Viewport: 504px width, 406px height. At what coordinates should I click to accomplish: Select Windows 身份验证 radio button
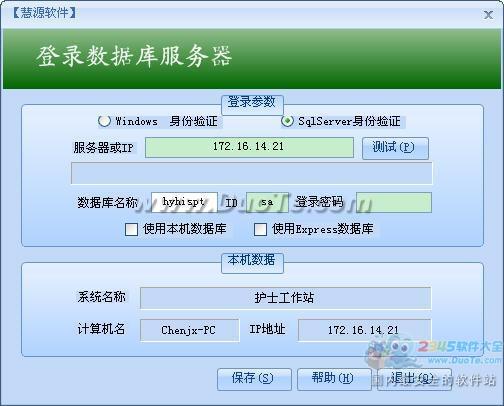pos(104,121)
